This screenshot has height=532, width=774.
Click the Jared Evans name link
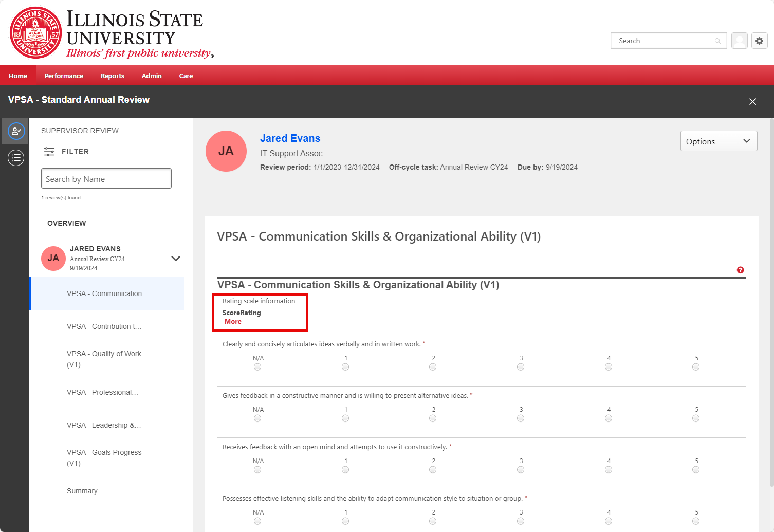click(290, 138)
